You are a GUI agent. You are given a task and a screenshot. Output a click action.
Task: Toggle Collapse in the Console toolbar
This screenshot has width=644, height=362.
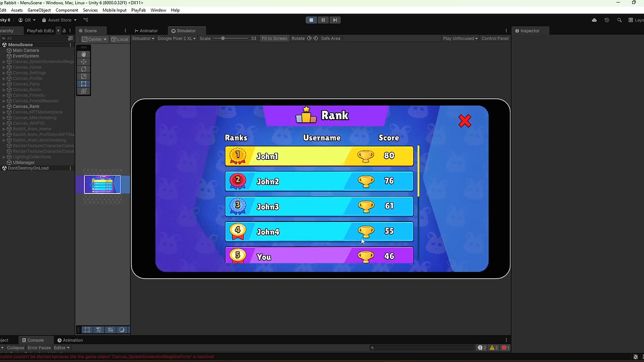[x=16, y=348]
